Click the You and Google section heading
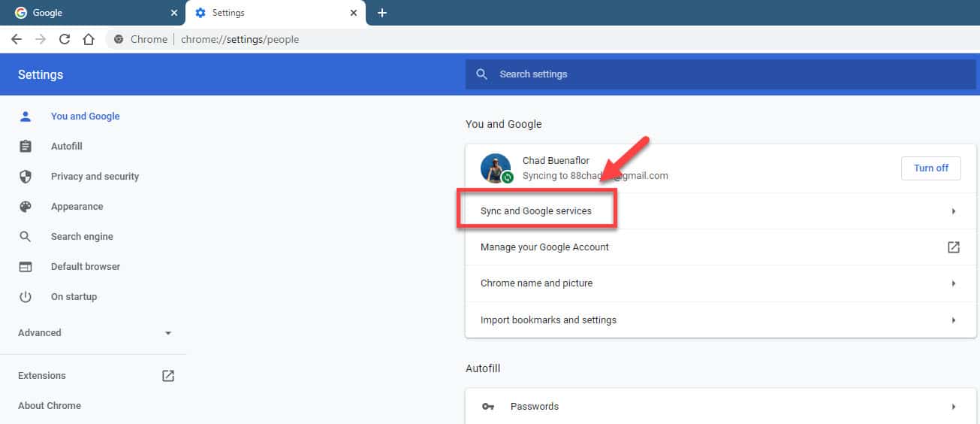This screenshot has height=424, width=980. coord(503,124)
